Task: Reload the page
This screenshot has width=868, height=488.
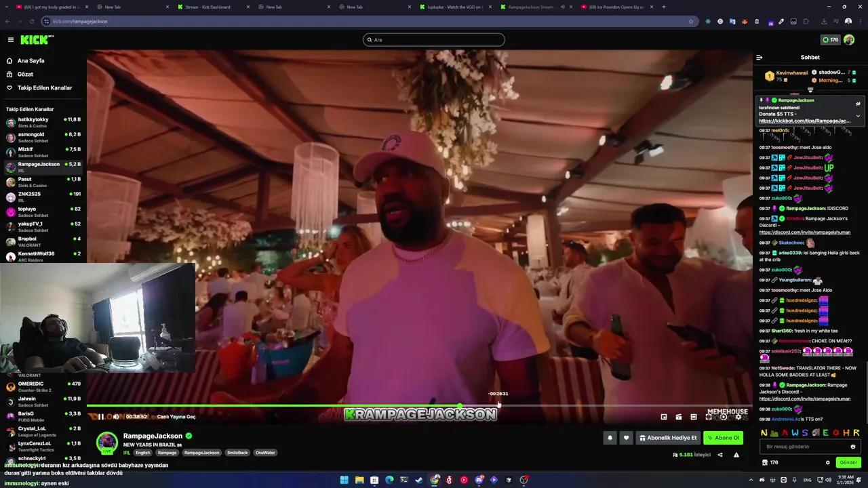Action: tap(31, 21)
